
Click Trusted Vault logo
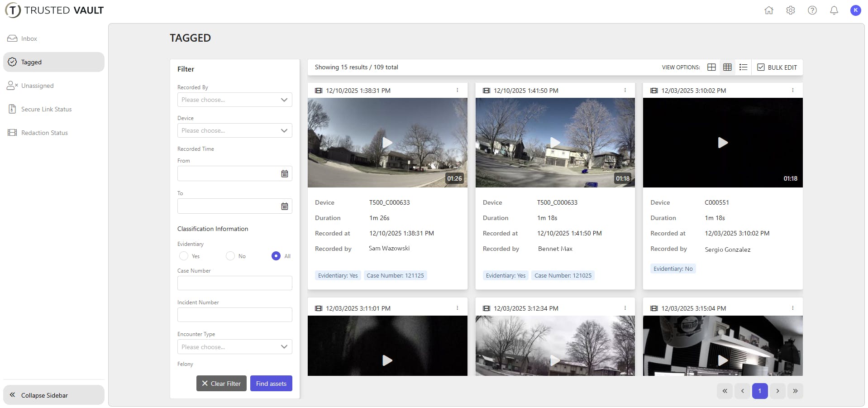coord(54,10)
